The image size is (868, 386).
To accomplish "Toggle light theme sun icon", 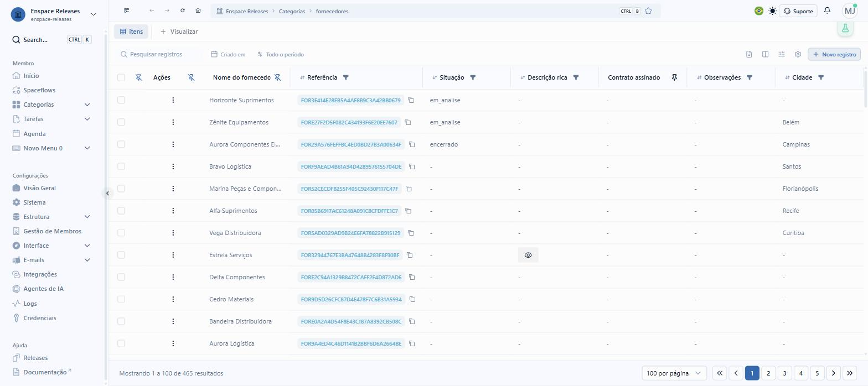I will pyautogui.click(x=772, y=11).
